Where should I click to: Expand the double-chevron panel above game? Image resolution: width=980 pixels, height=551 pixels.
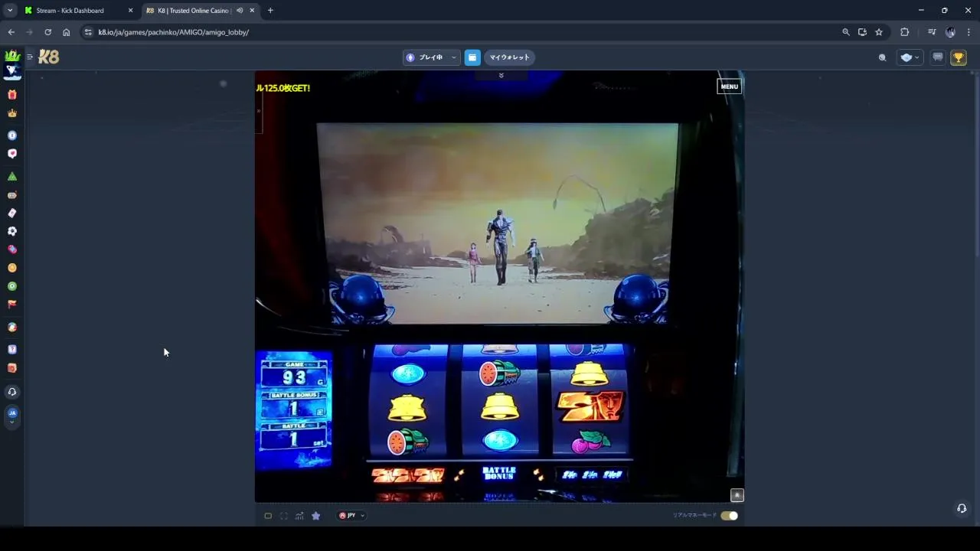[501, 75]
